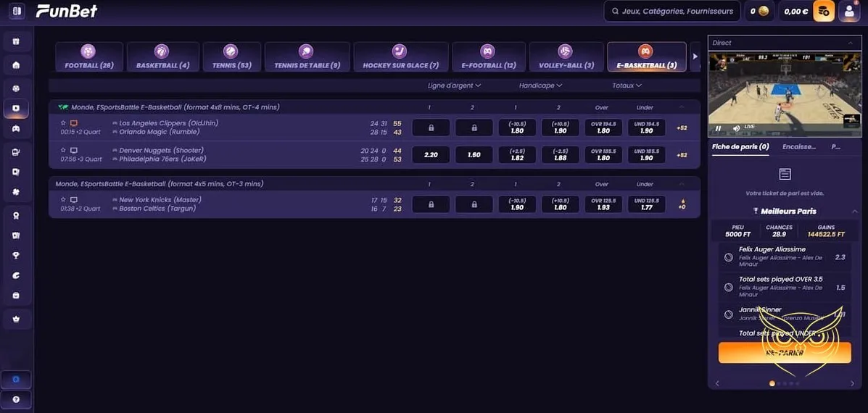The height and width of the screenshot is (413, 868).
Task: Favorite the Denver Nuggets match star
Action: pos(63,151)
